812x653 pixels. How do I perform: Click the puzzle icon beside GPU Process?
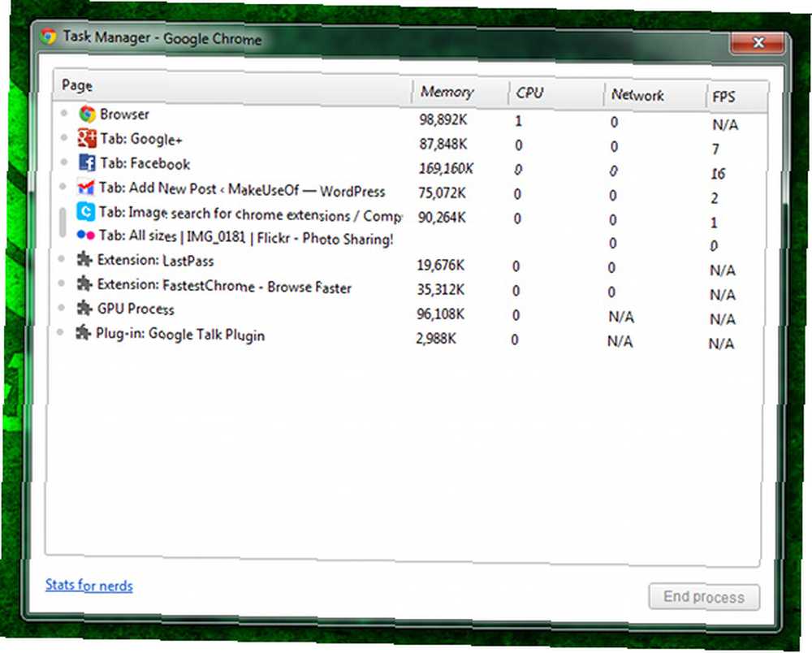(84, 308)
